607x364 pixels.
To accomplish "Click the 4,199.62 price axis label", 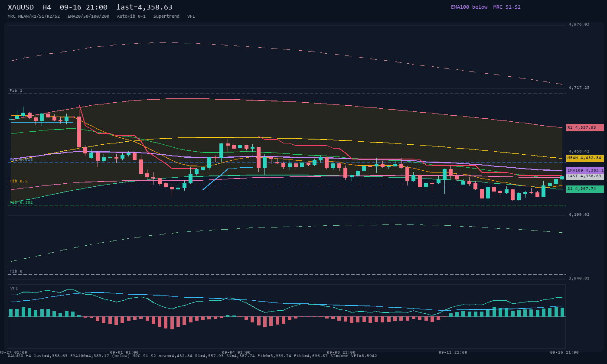I will [579, 214].
